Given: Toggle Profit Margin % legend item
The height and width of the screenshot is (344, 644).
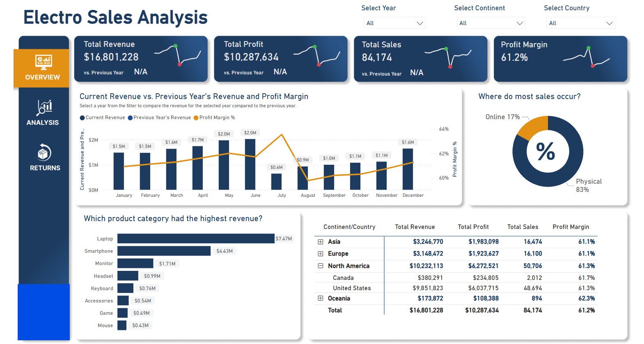Looking at the screenshot, I should click(x=214, y=118).
